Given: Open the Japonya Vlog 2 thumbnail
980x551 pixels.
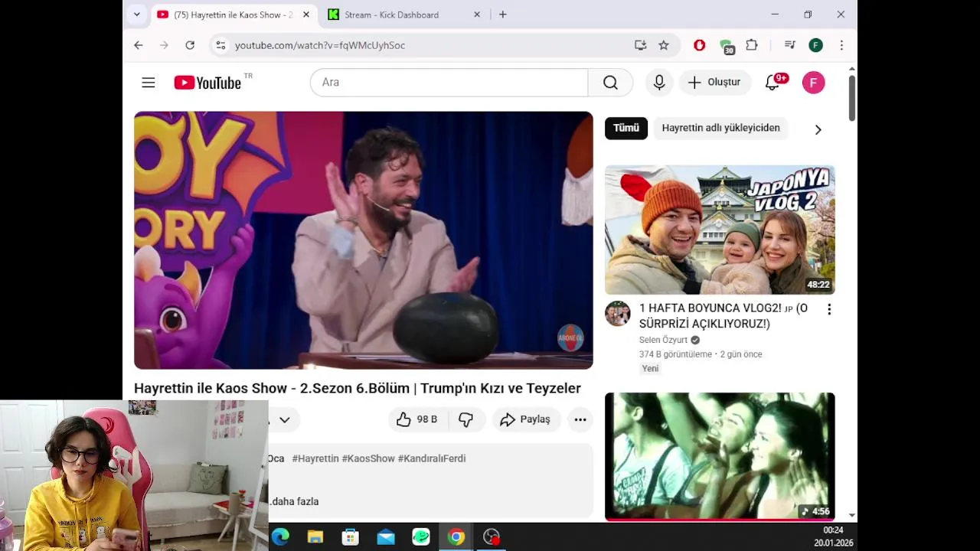Looking at the screenshot, I should pyautogui.click(x=720, y=230).
